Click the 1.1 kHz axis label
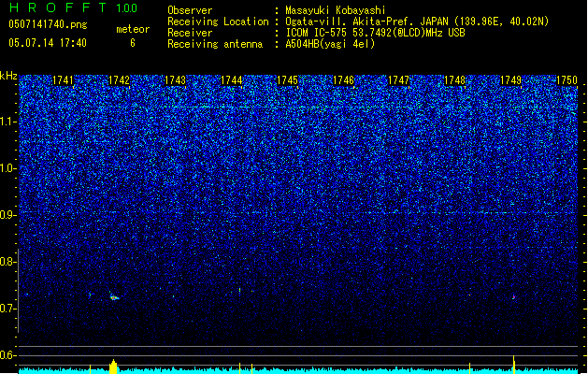 [x=8, y=122]
